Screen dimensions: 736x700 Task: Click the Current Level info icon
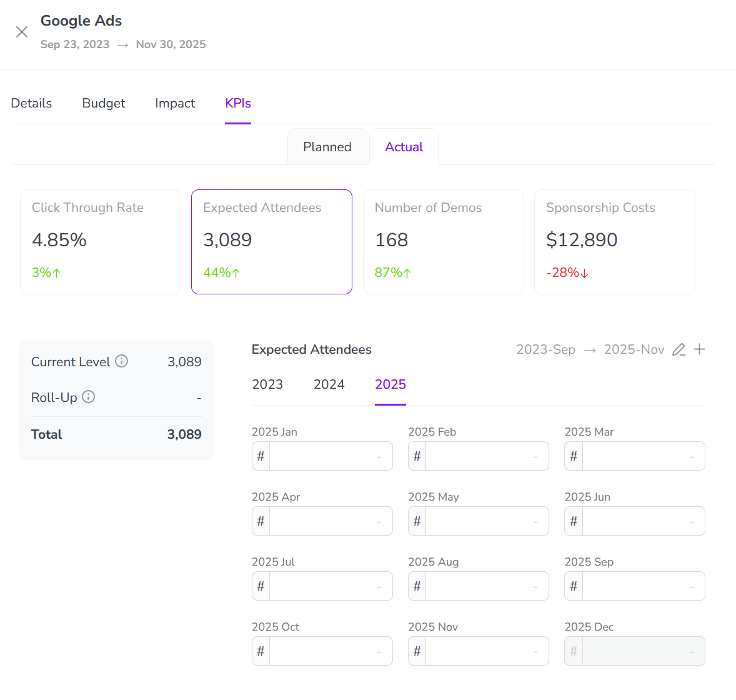[122, 361]
